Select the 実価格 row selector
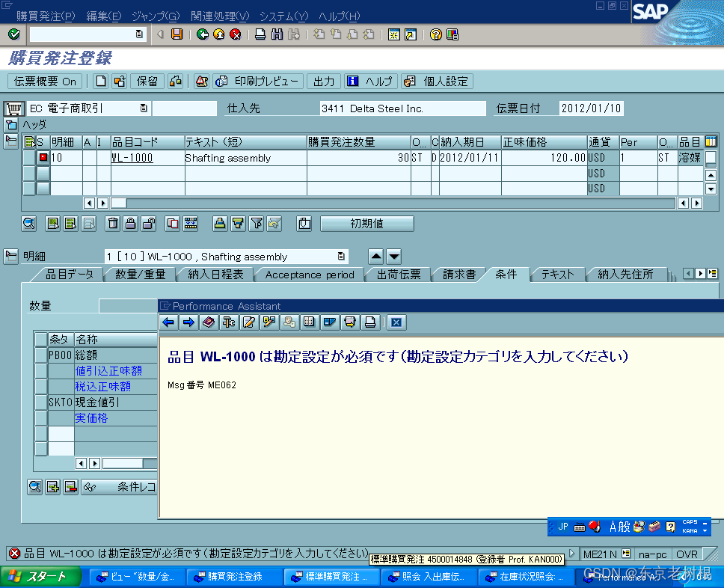This screenshot has width=724, height=588. (x=41, y=417)
